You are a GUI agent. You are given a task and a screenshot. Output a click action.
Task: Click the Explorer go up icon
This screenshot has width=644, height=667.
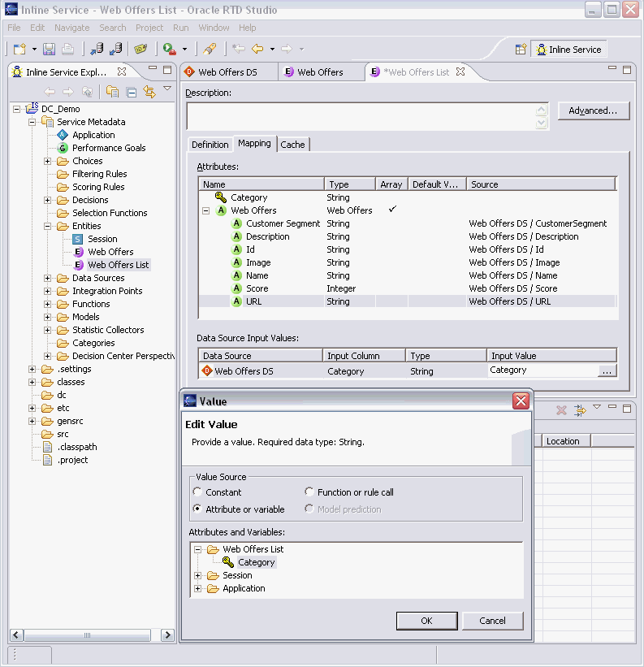[87, 92]
